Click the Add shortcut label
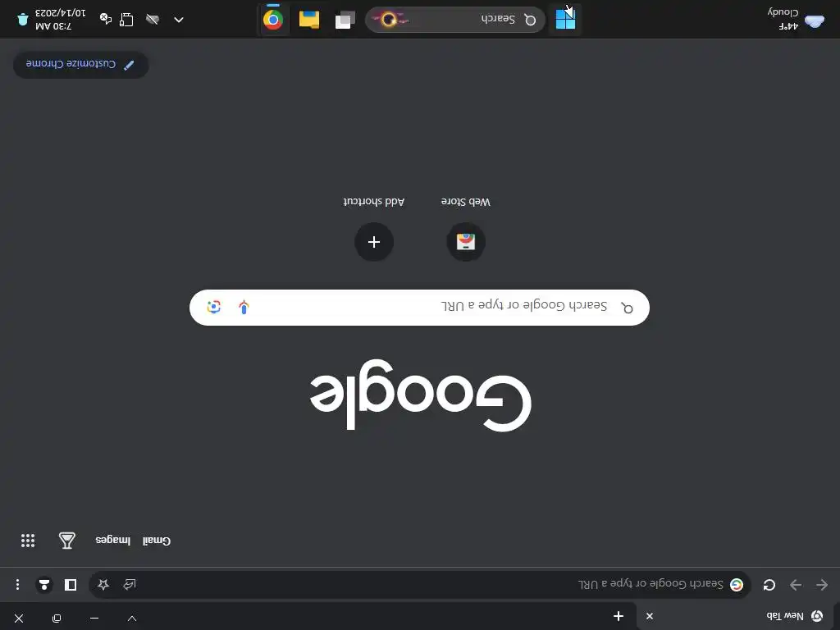Image resolution: width=840 pixels, height=630 pixels. [x=374, y=202]
